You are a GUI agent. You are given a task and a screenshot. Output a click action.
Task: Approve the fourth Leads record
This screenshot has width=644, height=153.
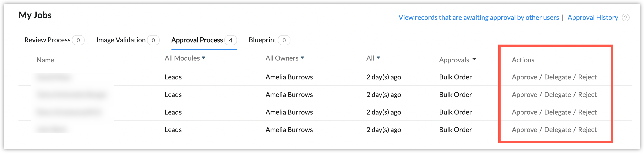click(524, 130)
